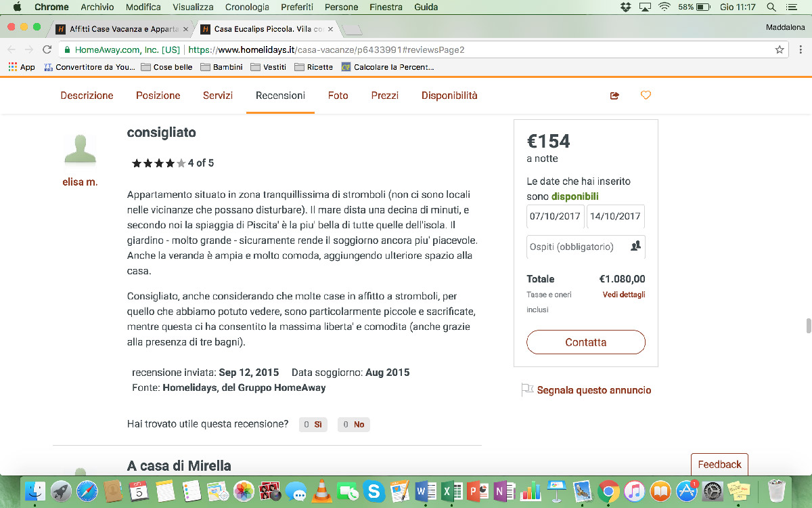Click elisa m. profile avatar
Screen dimensions: 812x508
pyautogui.click(x=80, y=150)
